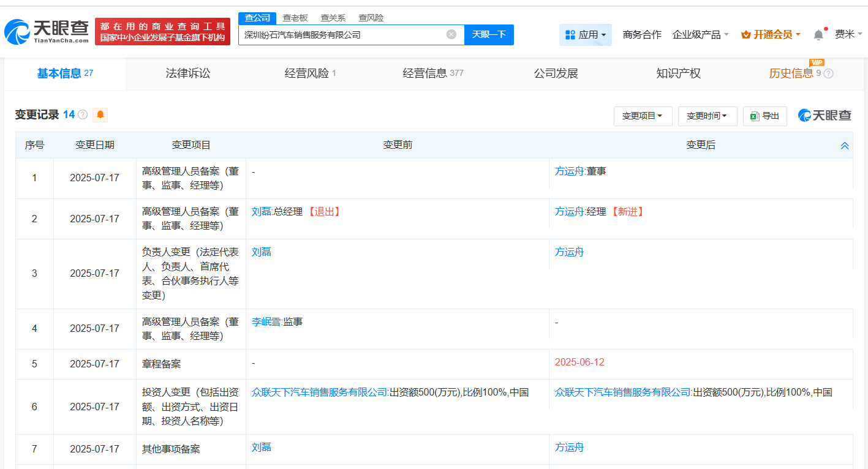This screenshot has width=868, height=469.
Task: Click the red date 2025-06-12
Action: pos(579,362)
